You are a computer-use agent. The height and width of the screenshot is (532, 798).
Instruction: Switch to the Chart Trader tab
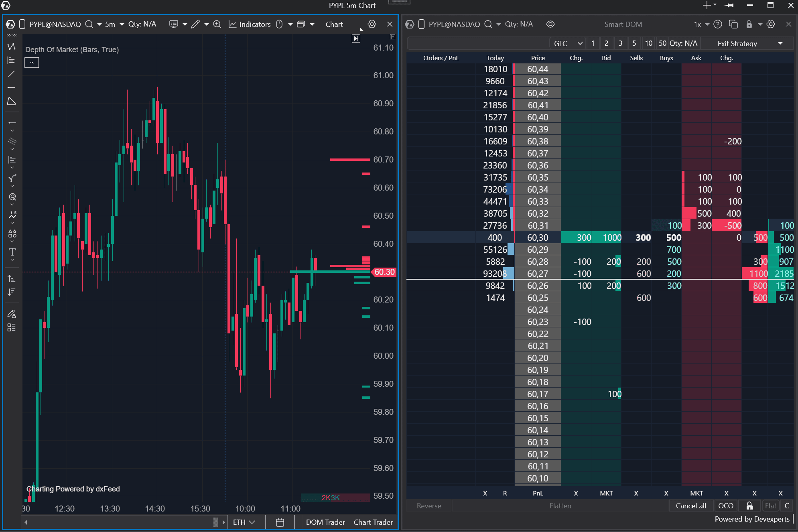(x=373, y=522)
